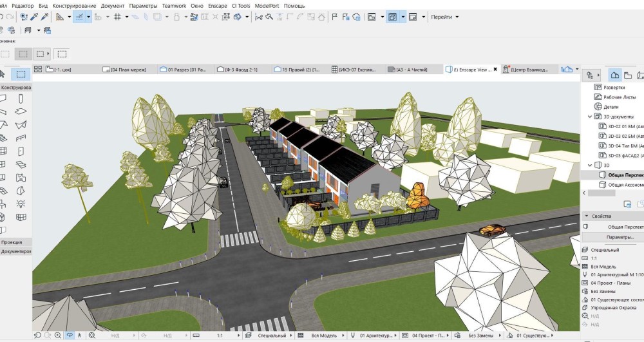Collapse the 3D-документы tree node
This screenshot has width=644, height=342.
(x=590, y=117)
